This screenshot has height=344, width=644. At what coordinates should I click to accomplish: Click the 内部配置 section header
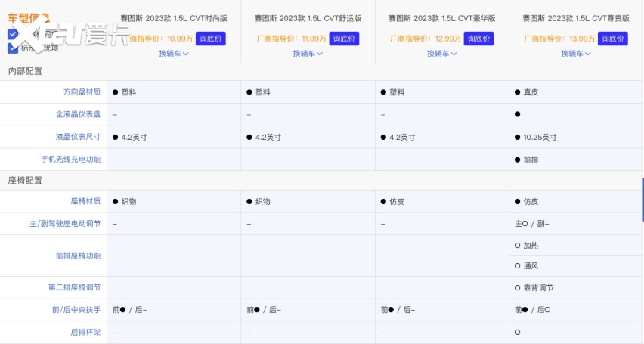25,71
